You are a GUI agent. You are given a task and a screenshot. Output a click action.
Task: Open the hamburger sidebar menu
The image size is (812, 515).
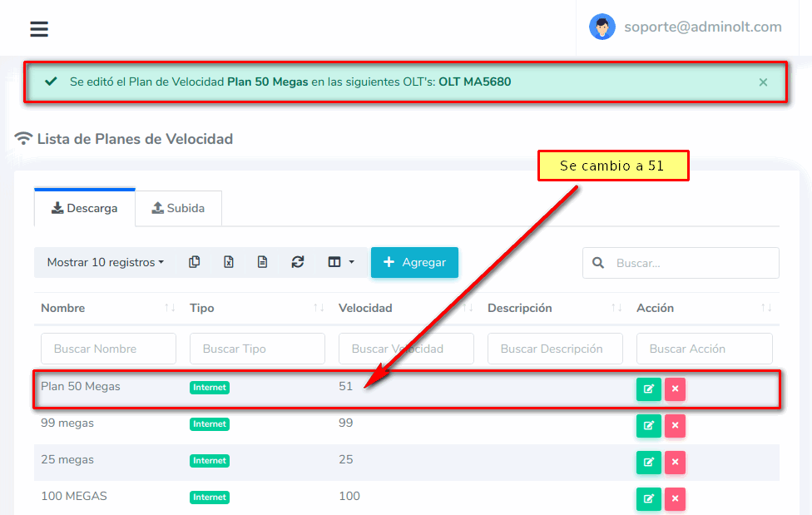39,29
